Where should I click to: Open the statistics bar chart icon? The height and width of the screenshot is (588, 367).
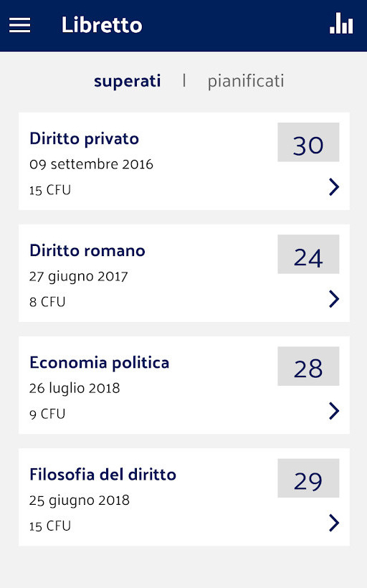point(341,24)
